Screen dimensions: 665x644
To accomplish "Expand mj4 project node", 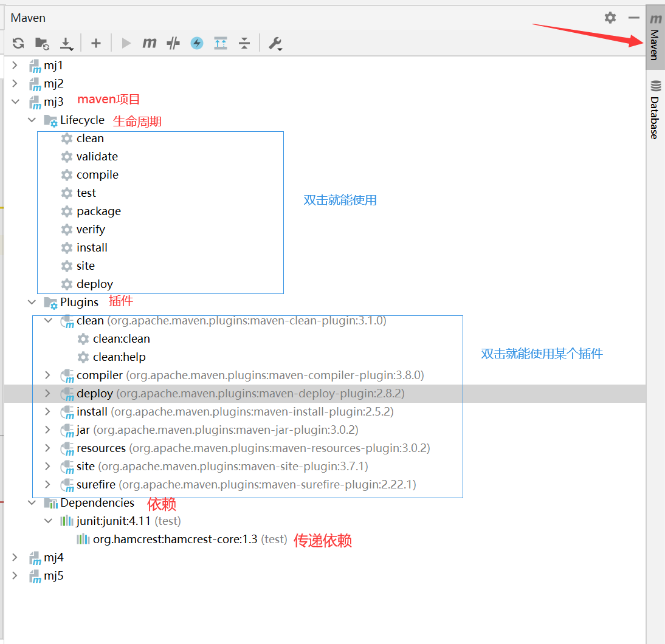I will (x=15, y=558).
